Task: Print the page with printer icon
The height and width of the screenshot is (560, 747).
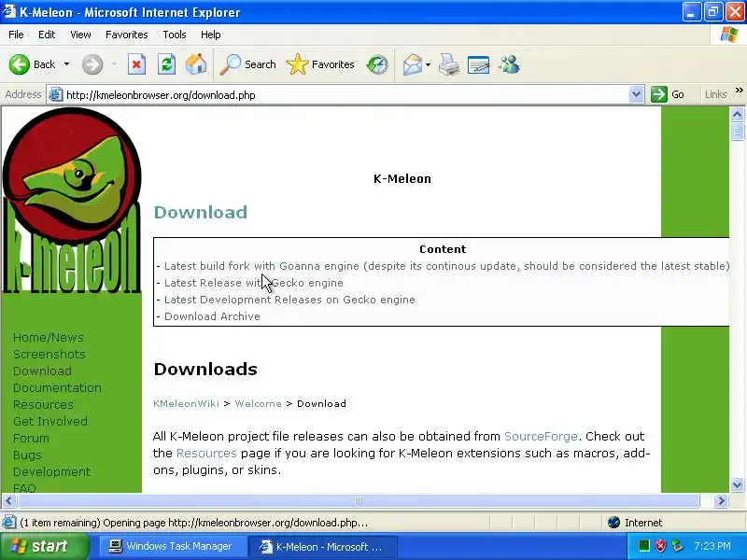Action: 449,64
